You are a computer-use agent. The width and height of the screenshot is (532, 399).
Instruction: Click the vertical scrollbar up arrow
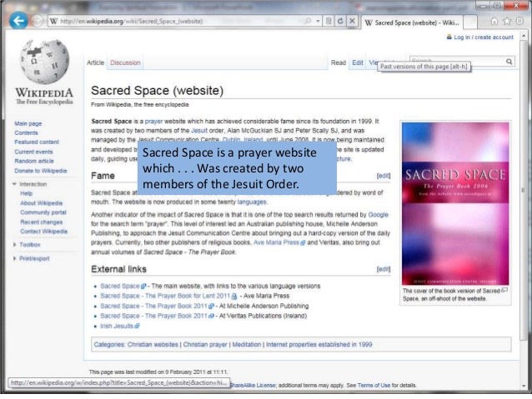click(524, 35)
